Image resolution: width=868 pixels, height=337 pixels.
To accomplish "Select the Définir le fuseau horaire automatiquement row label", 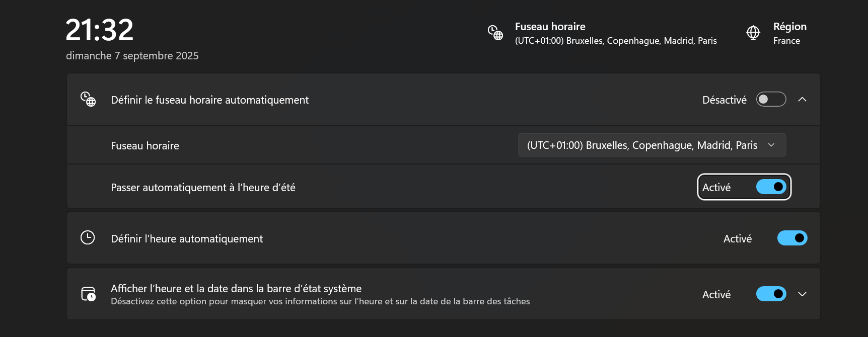I will (x=209, y=100).
